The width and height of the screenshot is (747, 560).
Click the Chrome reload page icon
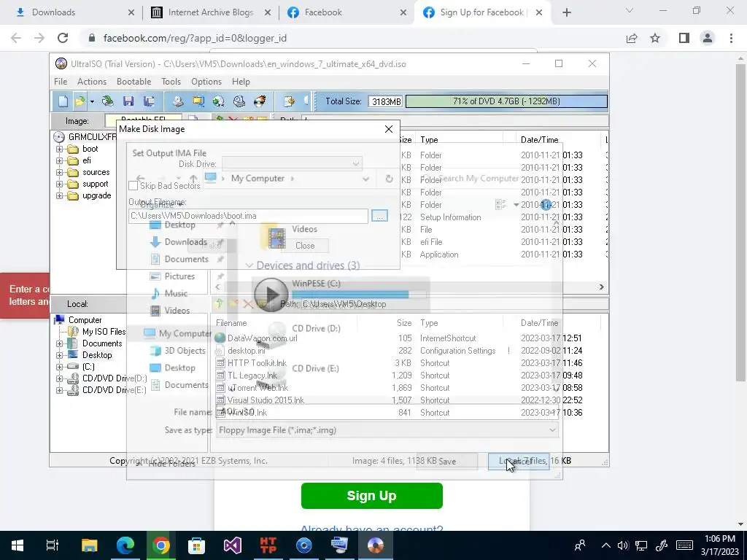63,38
